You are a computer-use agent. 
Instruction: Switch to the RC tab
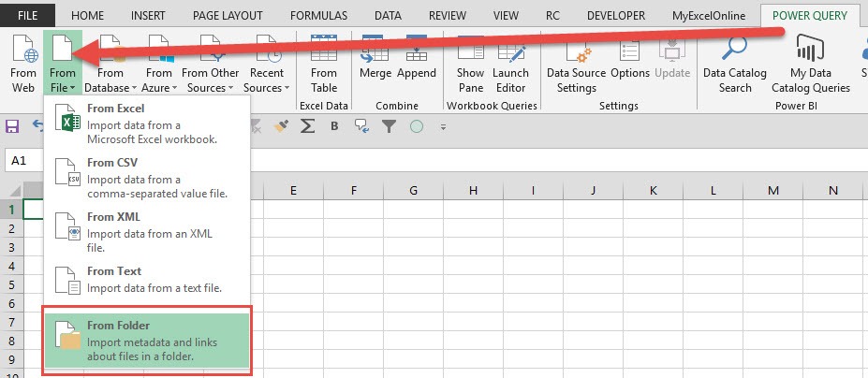[552, 16]
